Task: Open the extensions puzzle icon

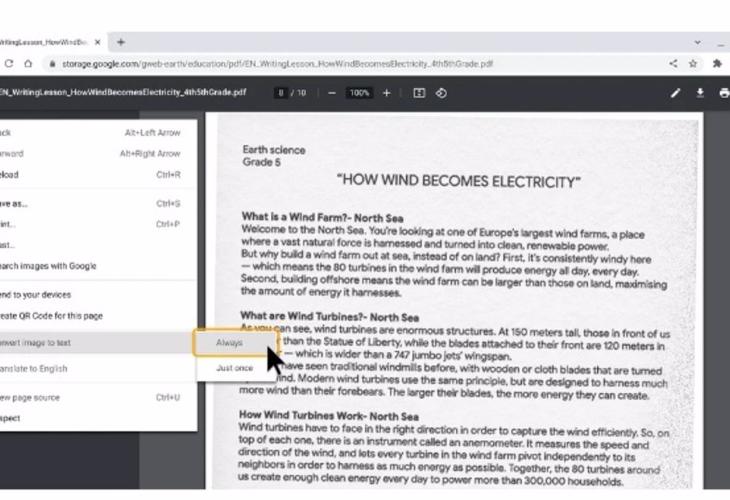Action: point(717,63)
